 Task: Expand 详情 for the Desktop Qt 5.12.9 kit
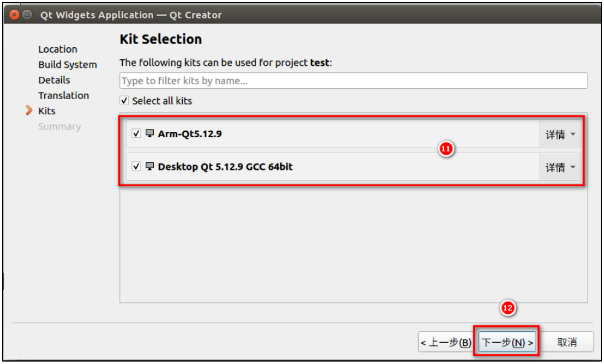click(x=560, y=167)
